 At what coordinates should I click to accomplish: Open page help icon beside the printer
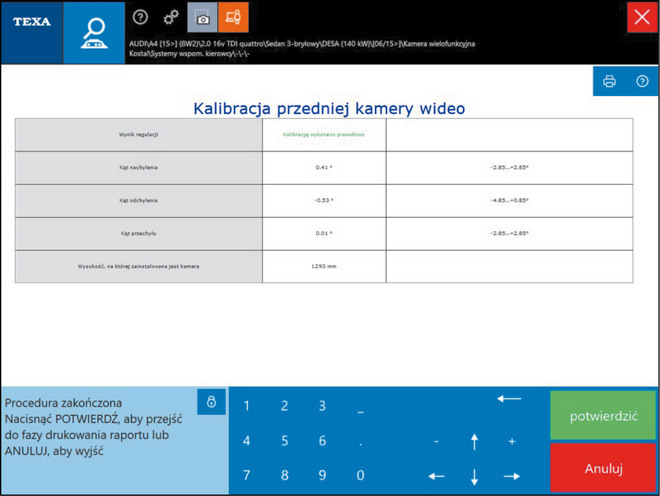[642, 81]
